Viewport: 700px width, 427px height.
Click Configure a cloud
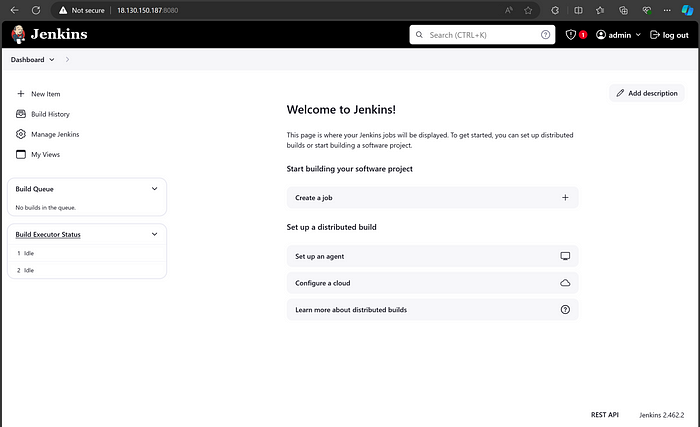pyautogui.click(x=432, y=283)
